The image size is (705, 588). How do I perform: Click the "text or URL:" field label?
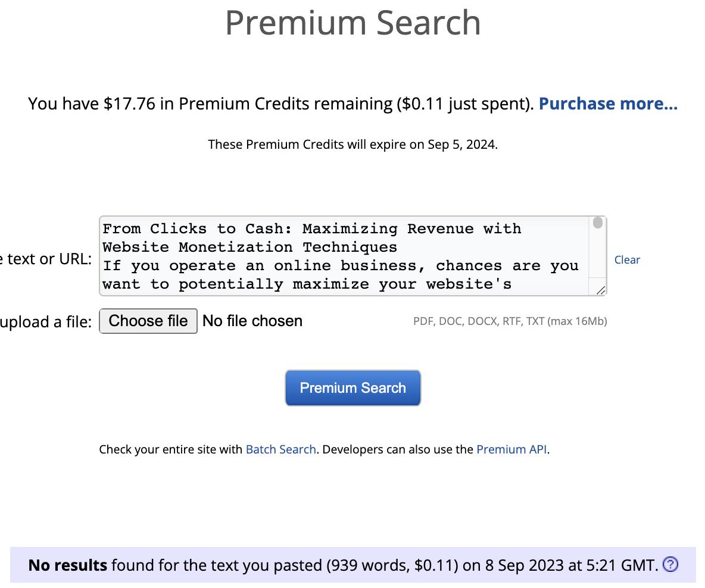coord(46,259)
